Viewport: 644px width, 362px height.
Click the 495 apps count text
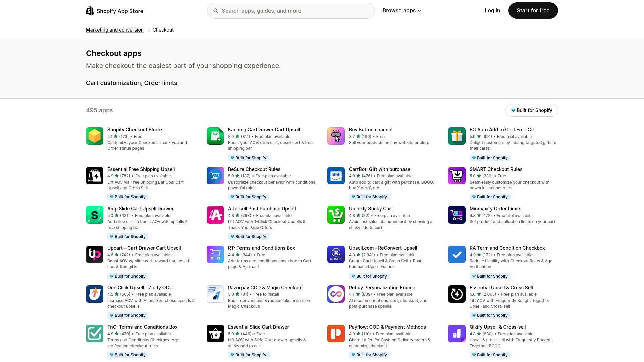99,110
